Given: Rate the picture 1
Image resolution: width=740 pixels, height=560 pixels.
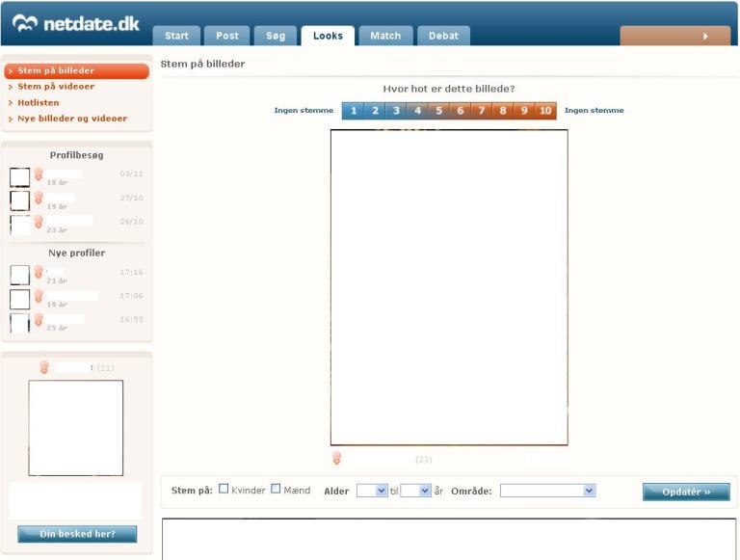Looking at the screenshot, I should pos(353,111).
